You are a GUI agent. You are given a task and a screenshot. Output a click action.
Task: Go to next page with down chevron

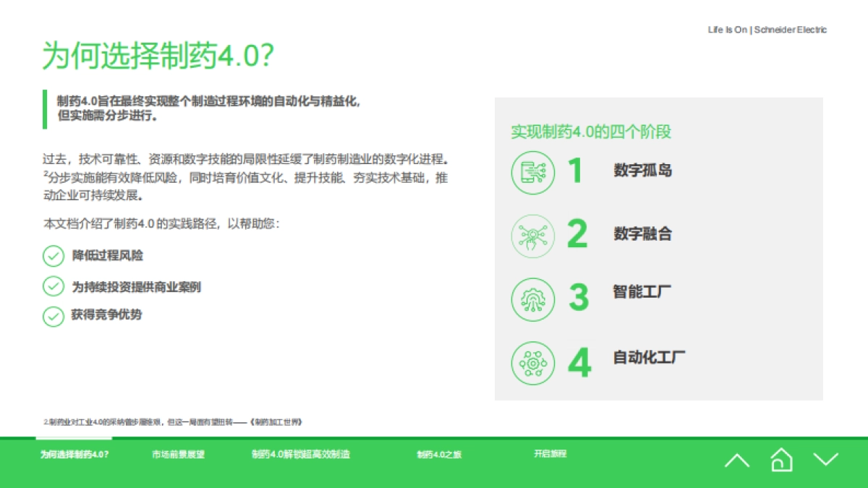tap(824, 458)
